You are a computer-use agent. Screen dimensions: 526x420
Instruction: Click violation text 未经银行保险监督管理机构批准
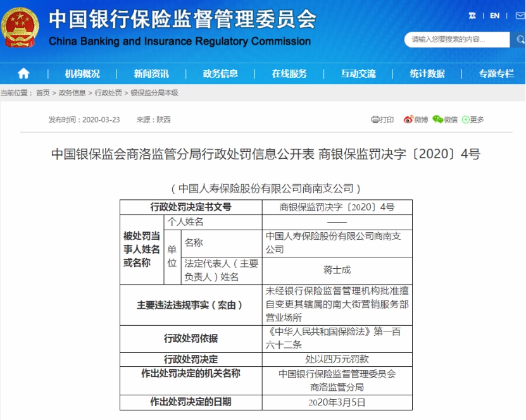[x=337, y=304]
